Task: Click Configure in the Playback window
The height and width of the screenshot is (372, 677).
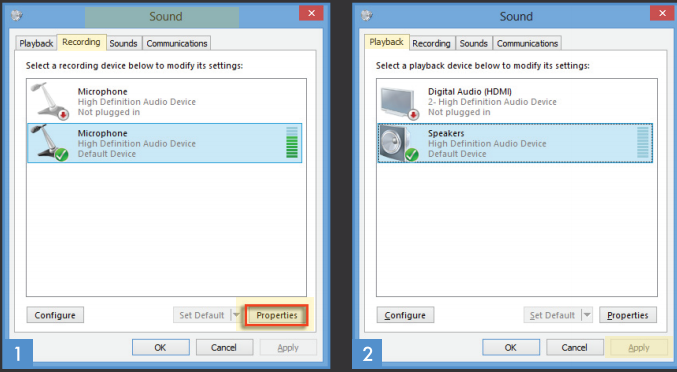Action: coord(405,315)
